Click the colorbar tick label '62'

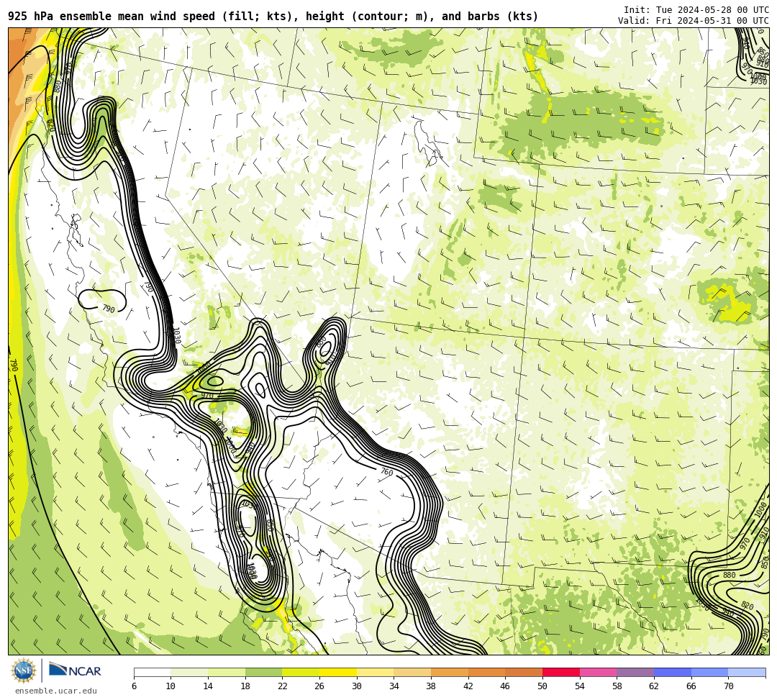tap(654, 686)
